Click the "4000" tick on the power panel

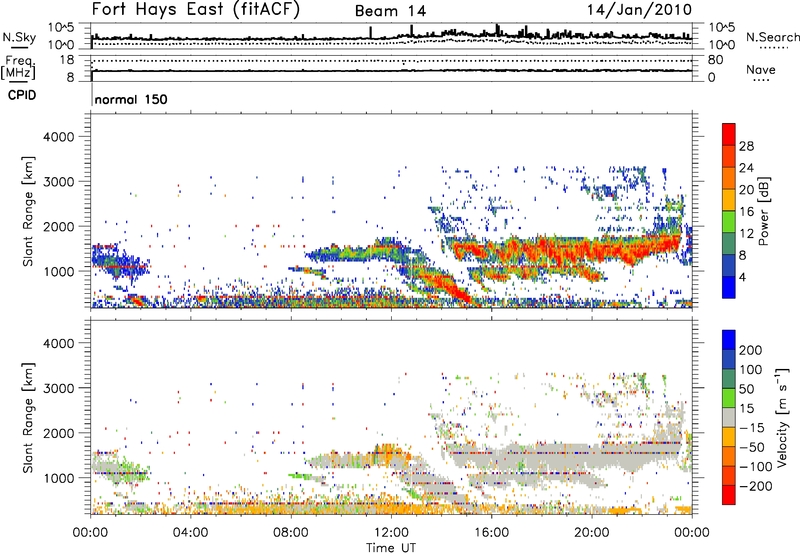(58, 137)
